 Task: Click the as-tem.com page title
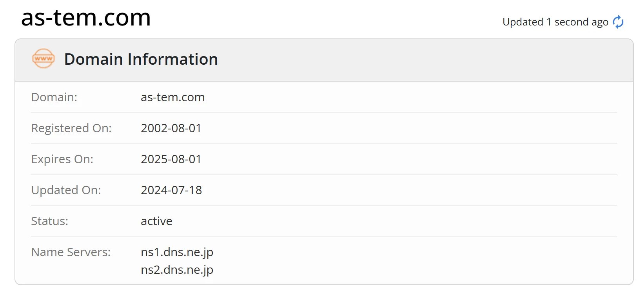click(86, 18)
